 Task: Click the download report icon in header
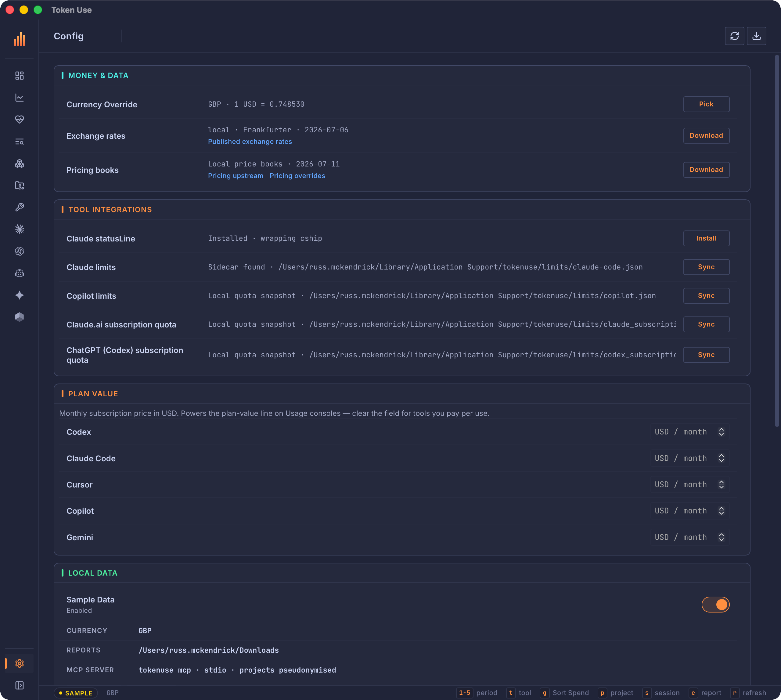(x=756, y=36)
